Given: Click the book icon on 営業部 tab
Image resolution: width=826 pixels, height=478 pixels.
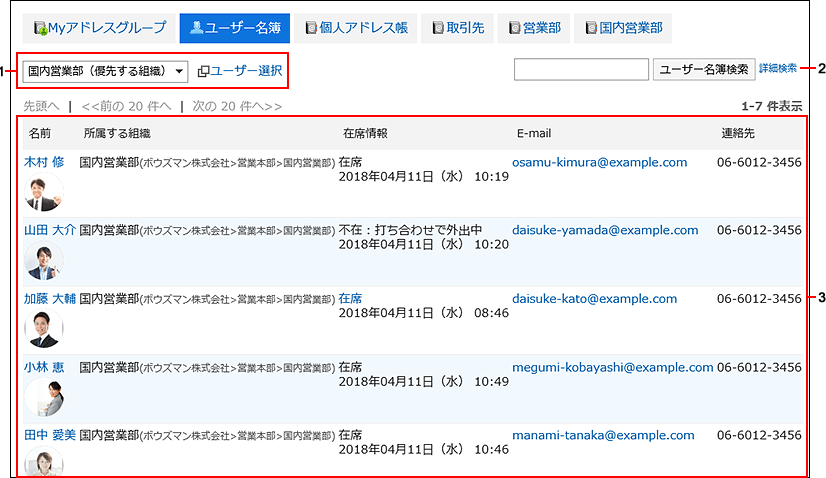Looking at the screenshot, I should [515, 28].
